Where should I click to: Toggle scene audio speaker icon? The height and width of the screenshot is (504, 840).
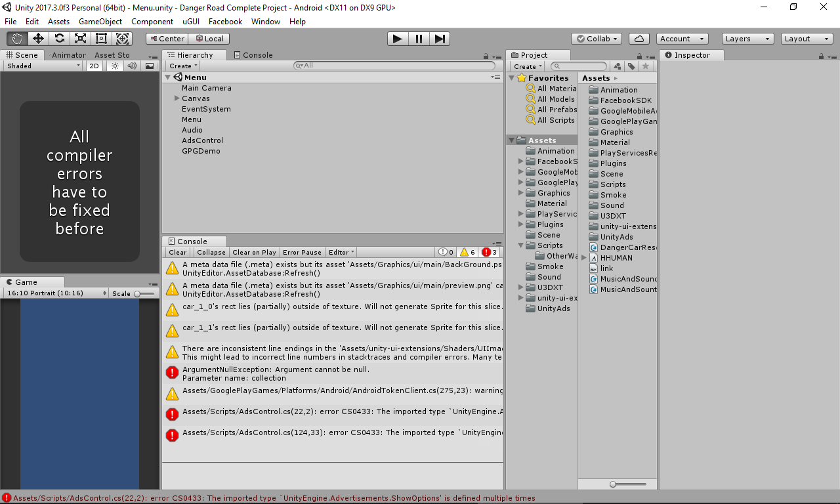point(132,66)
